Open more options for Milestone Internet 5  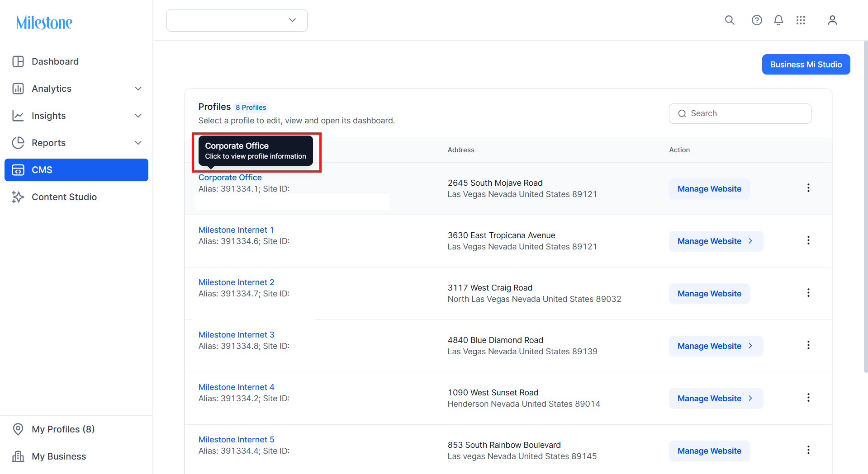[x=808, y=450]
